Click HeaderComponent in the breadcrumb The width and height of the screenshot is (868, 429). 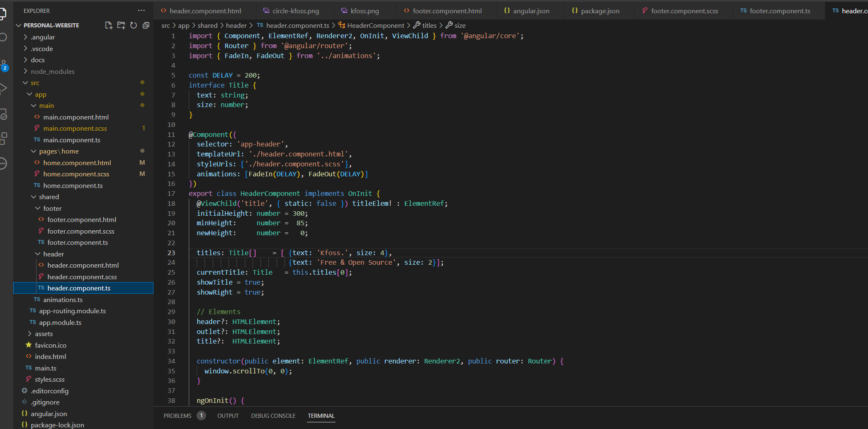[375, 25]
